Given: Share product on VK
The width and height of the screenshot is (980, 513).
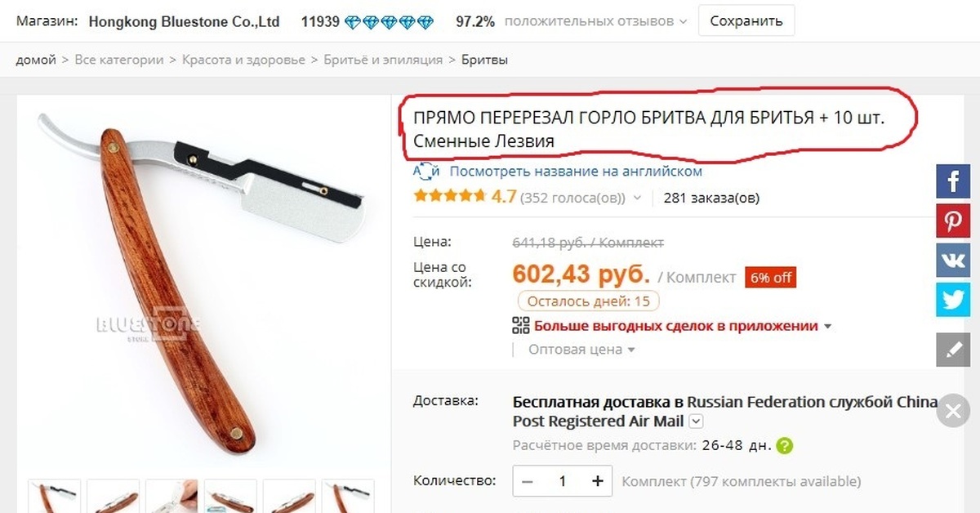Looking at the screenshot, I should [953, 260].
